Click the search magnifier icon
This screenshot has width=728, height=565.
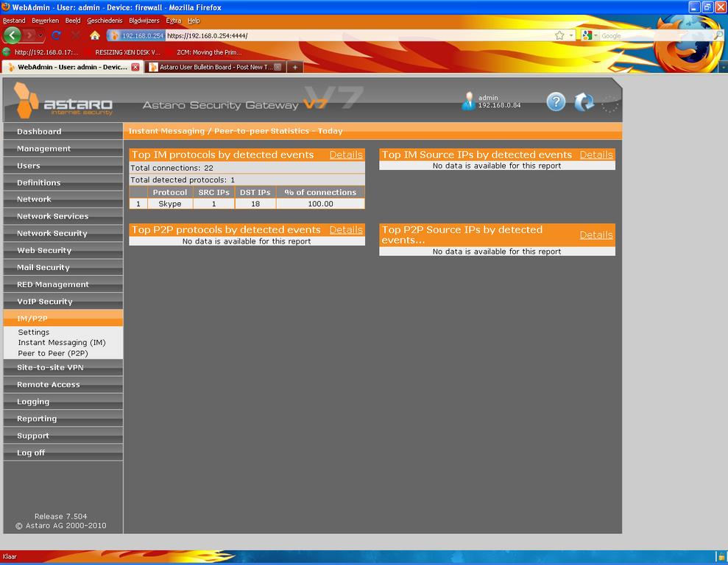(718, 35)
